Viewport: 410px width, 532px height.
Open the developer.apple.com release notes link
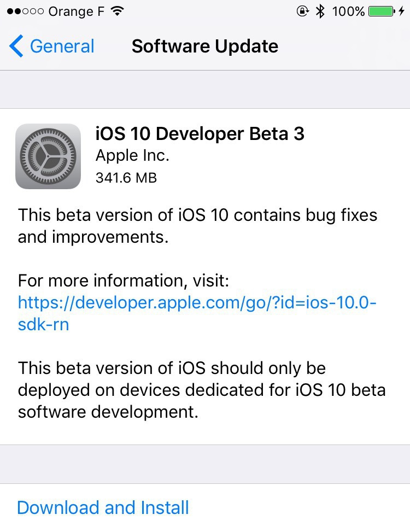pos(197,302)
